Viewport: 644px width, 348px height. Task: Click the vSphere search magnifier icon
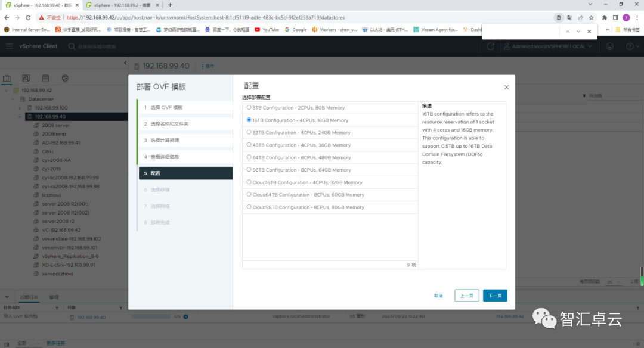[72, 46]
